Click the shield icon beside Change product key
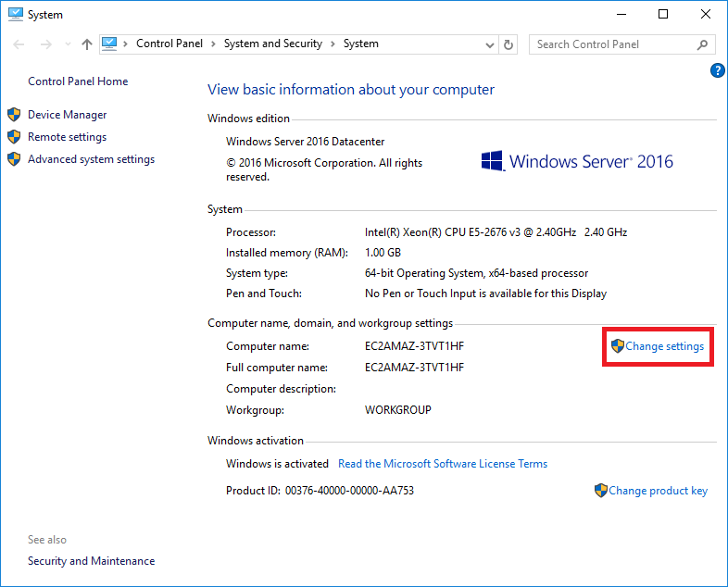Viewport: 728px width, 587px height. point(601,491)
